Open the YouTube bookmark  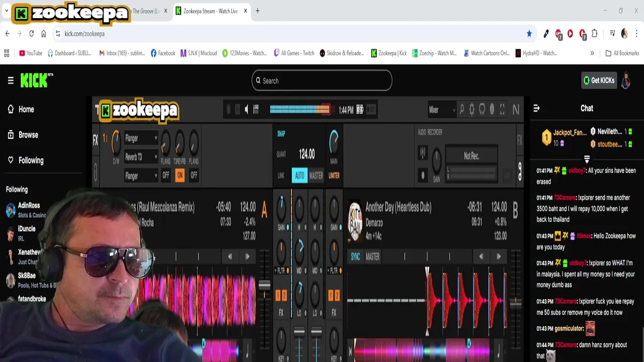click(x=31, y=53)
